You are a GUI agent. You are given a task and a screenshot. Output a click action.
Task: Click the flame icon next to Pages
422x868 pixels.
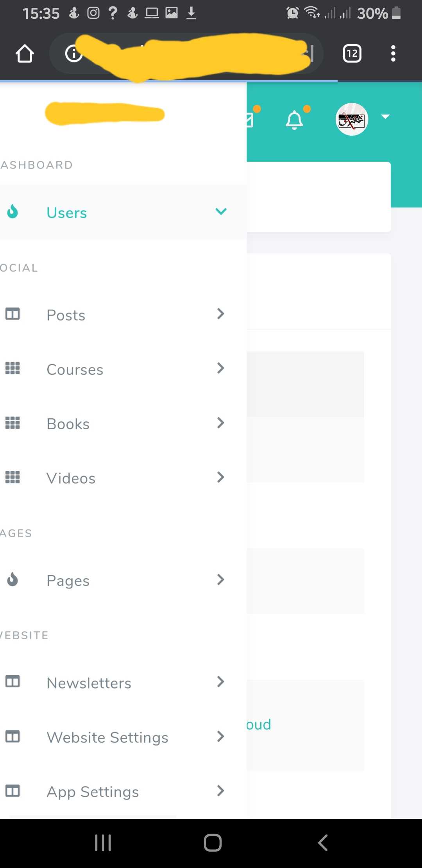pyautogui.click(x=13, y=580)
